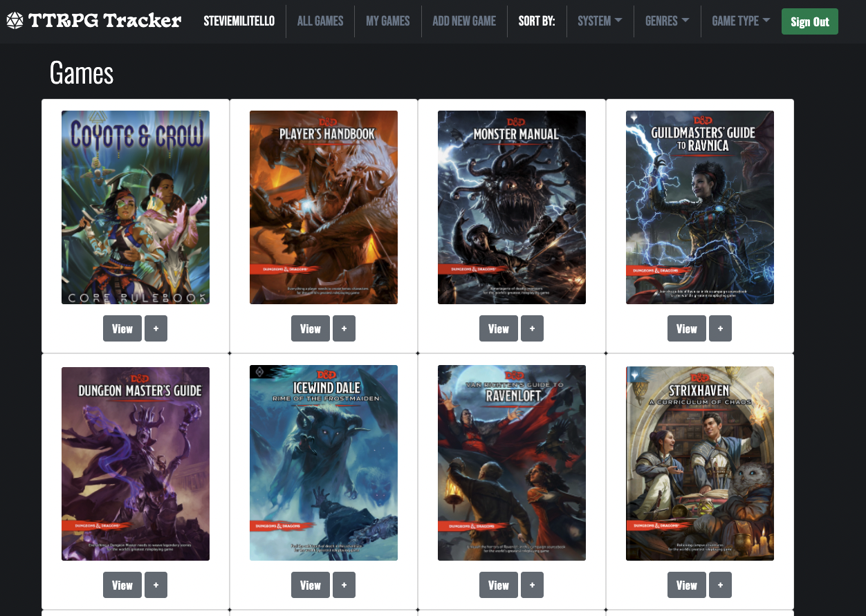The image size is (866, 616).
Task: Click the Strixhaven cover image
Action: tap(700, 464)
